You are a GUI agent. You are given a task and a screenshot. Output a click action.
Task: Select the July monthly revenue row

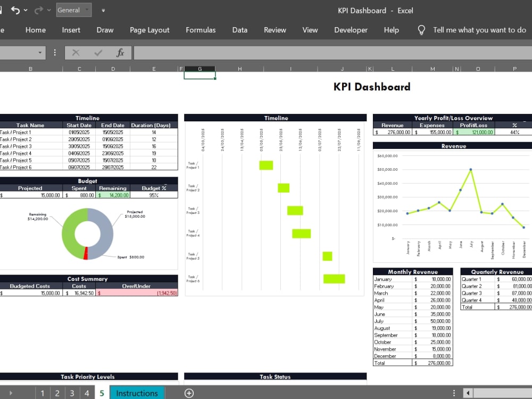[x=413, y=321]
